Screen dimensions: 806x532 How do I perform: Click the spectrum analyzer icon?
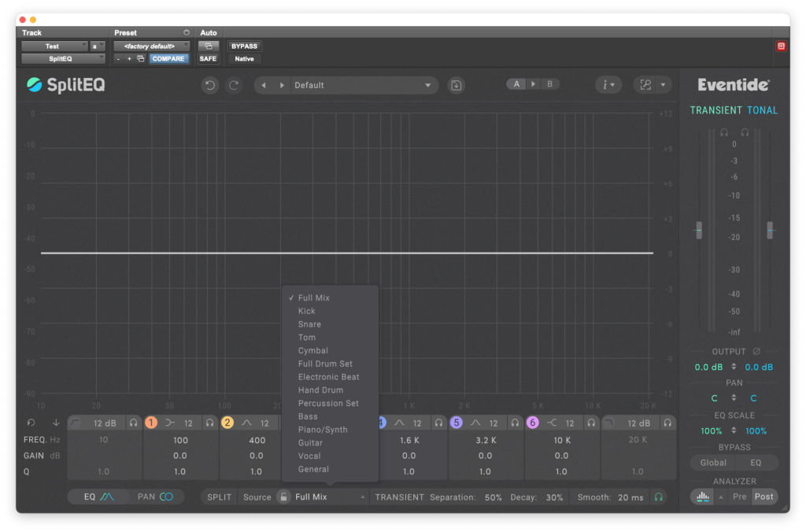click(702, 497)
